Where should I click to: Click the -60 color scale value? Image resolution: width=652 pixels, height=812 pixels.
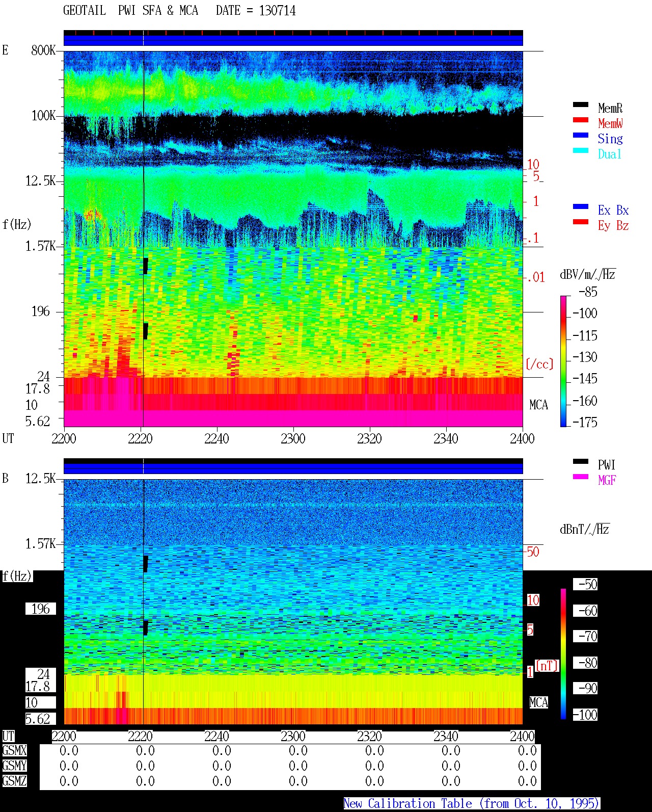pos(585,611)
